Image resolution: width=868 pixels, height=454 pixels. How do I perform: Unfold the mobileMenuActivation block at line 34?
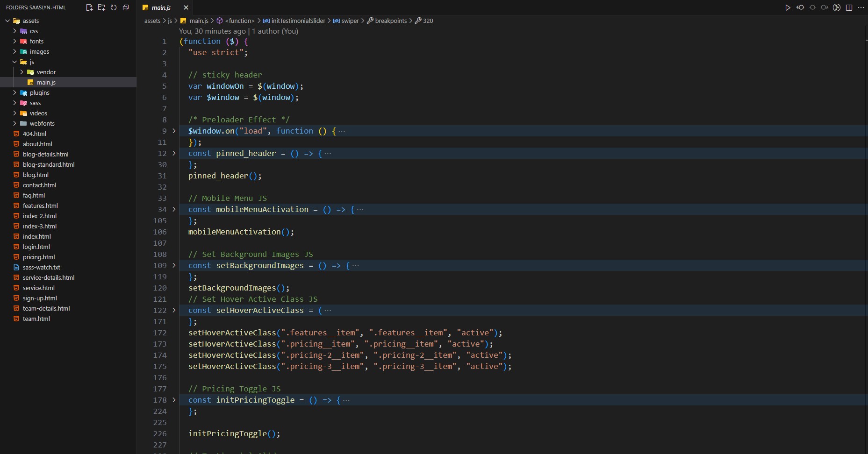pyautogui.click(x=174, y=209)
